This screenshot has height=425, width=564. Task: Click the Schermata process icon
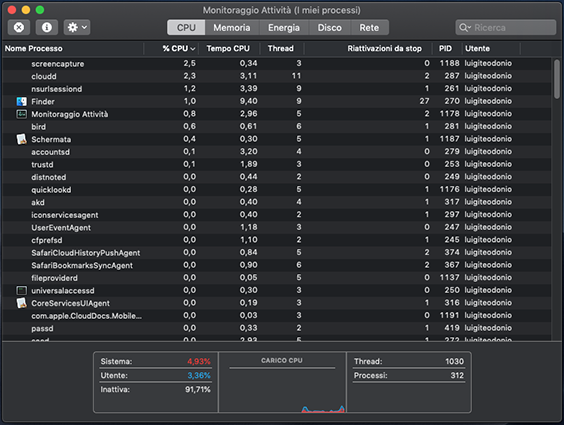pos(22,139)
